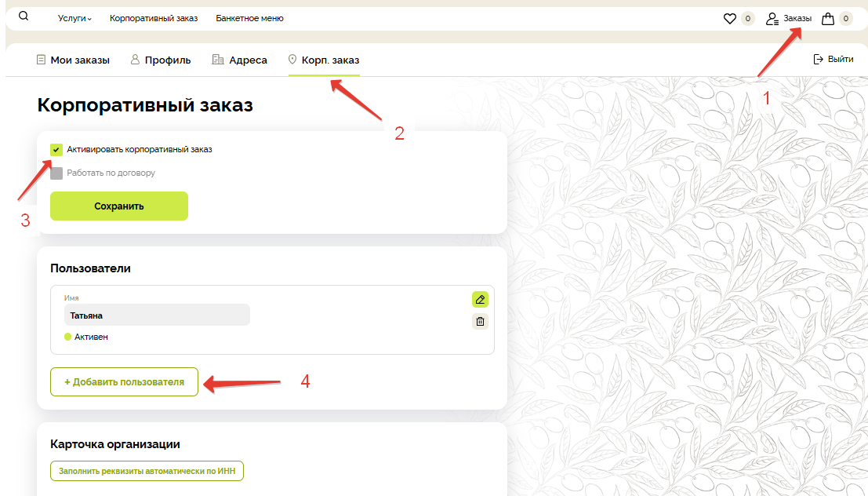
Task: Open the shopping bag cart icon
Action: [x=827, y=18]
